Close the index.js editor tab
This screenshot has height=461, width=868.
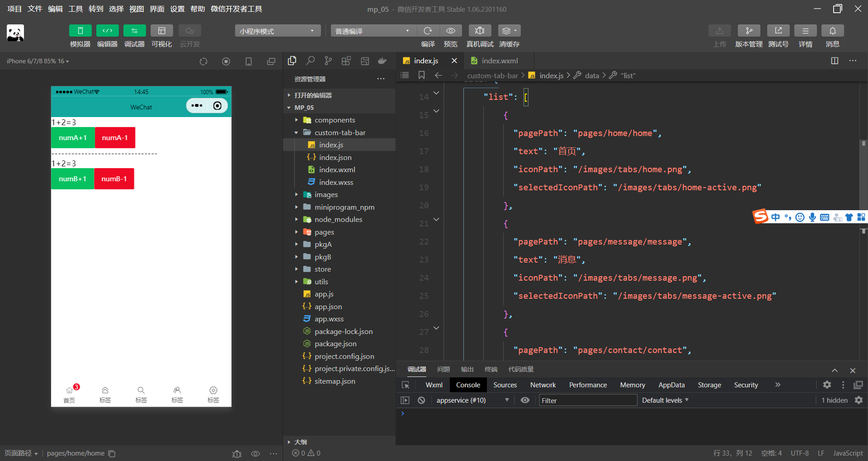pyautogui.click(x=454, y=61)
